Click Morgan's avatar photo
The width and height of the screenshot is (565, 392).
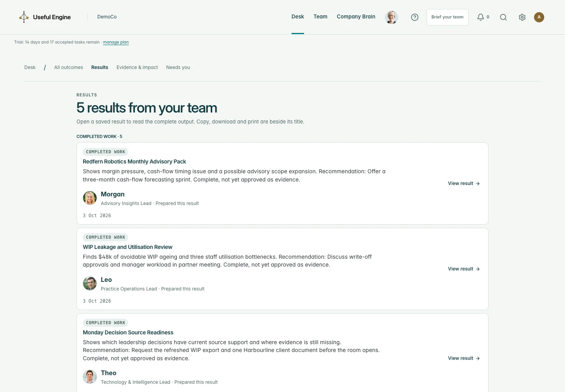90,198
